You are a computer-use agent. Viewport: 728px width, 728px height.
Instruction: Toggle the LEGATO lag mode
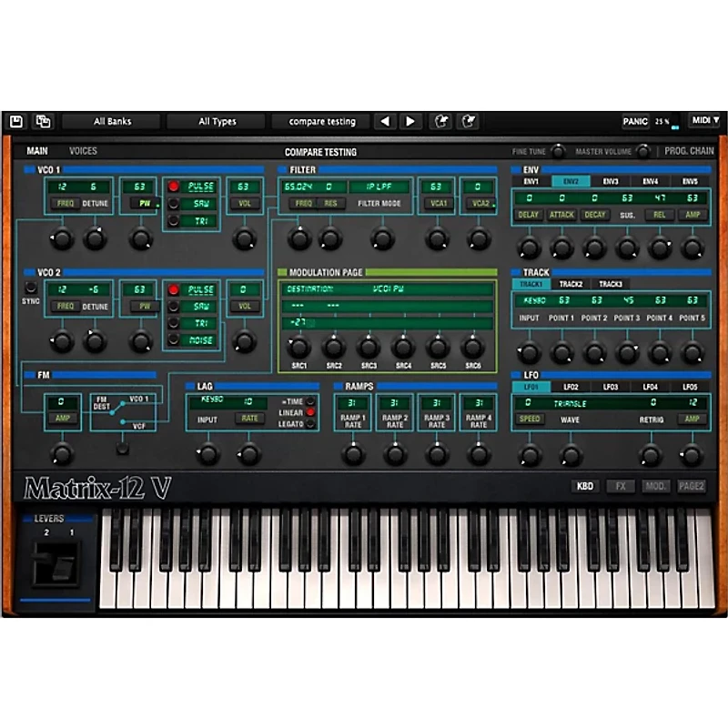(x=310, y=424)
